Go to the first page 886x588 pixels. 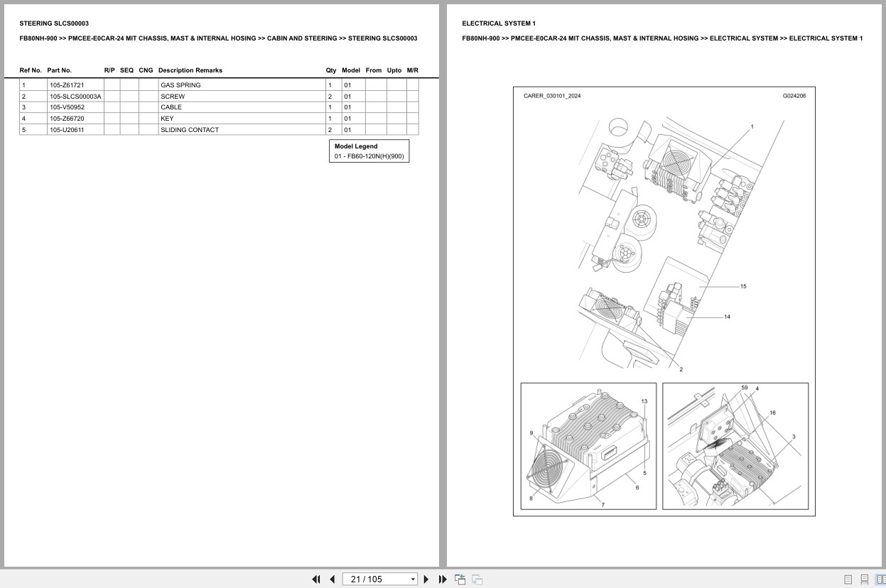(x=316, y=579)
